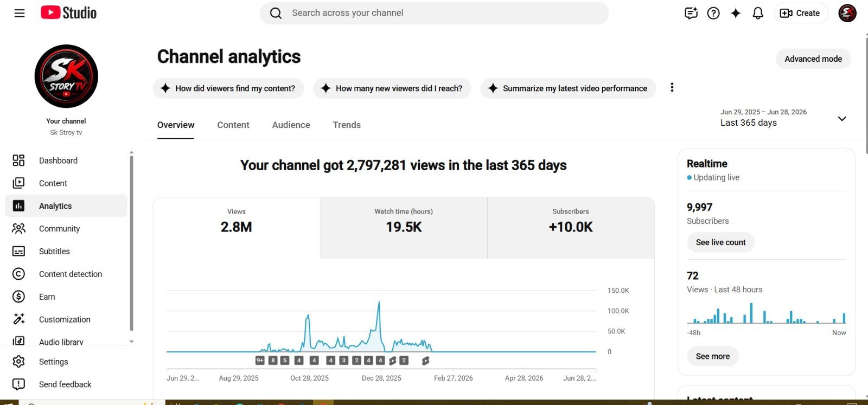This screenshot has width=868, height=405.
Task: Click the 'Views · Last 48 hours' label
Action: pyautogui.click(x=724, y=290)
